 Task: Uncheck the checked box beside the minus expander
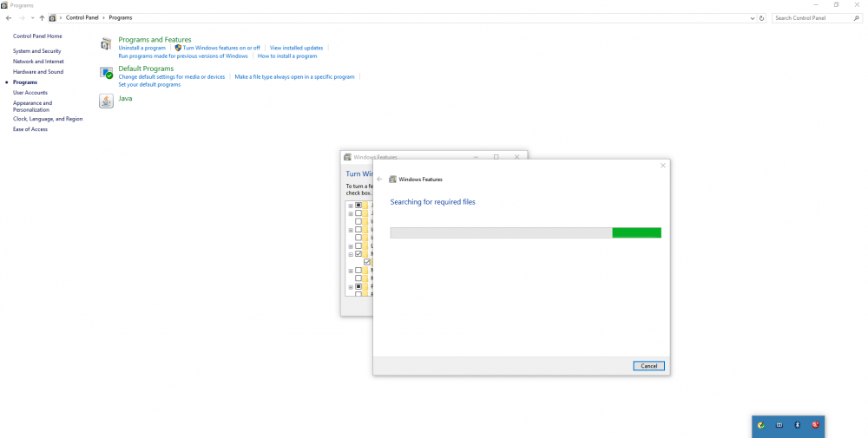358,254
